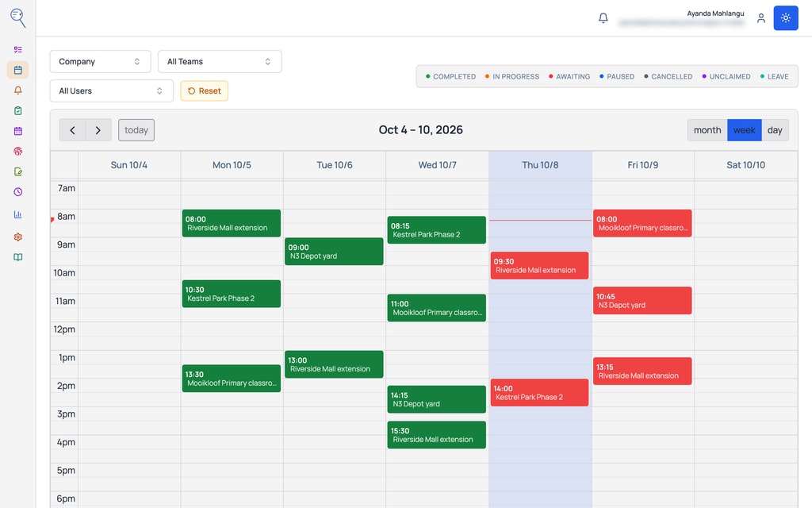This screenshot has height=508, width=812.
Task: Open Monday 08:00 Riverside Mall extension event
Action: 231,223
